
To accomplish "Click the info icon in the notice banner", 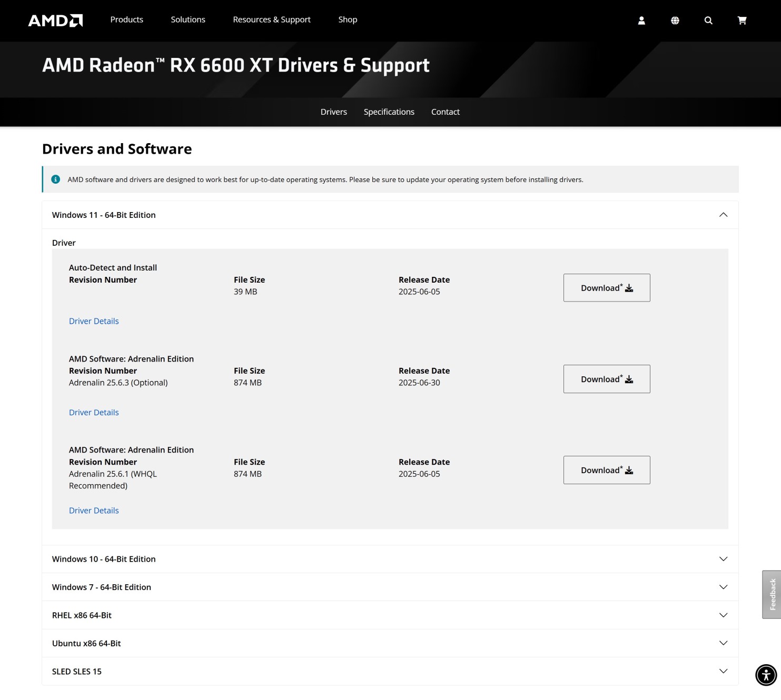I will (56, 179).
